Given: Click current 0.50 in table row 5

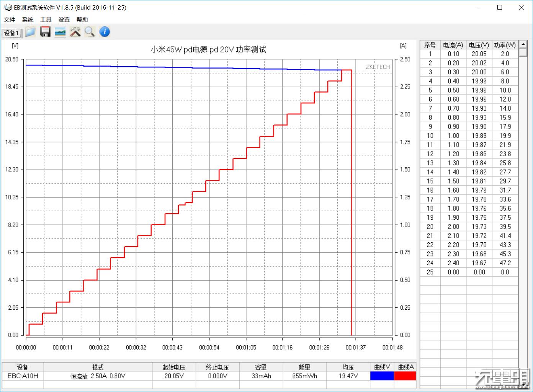Looking at the screenshot, I should tap(453, 90).
